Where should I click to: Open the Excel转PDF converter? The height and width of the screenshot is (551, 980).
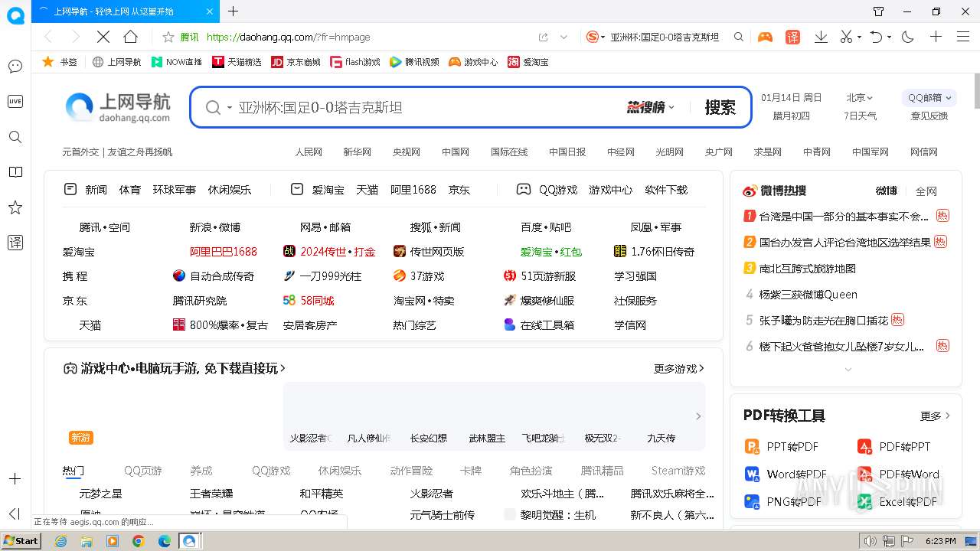click(x=897, y=502)
